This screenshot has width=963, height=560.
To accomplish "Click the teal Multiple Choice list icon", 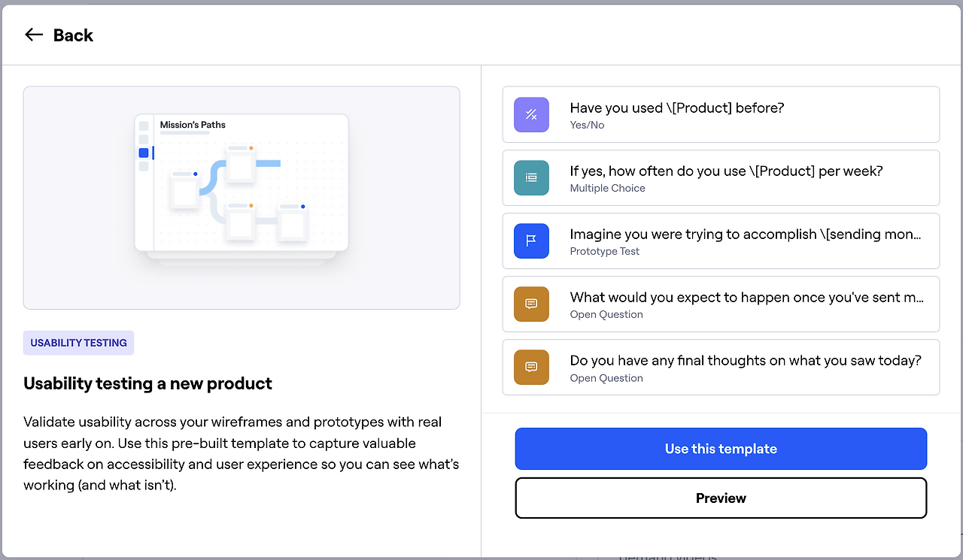I will point(531,178).
